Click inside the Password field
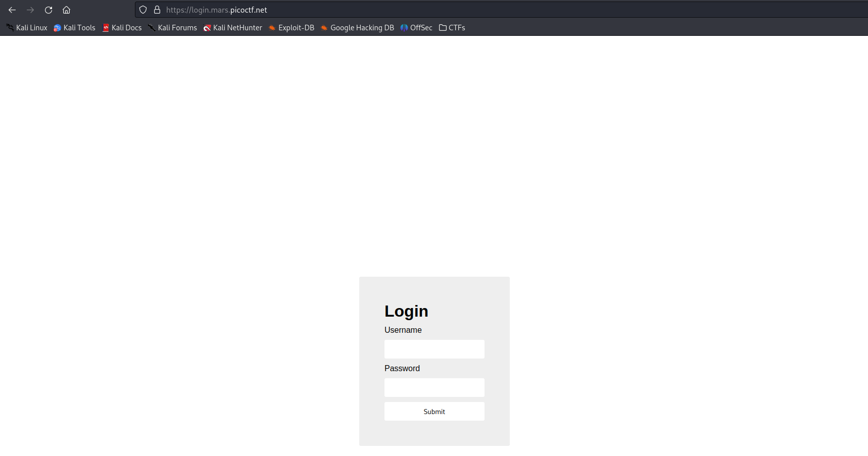Screen dimensions: 868x456 tap(434, 387)
